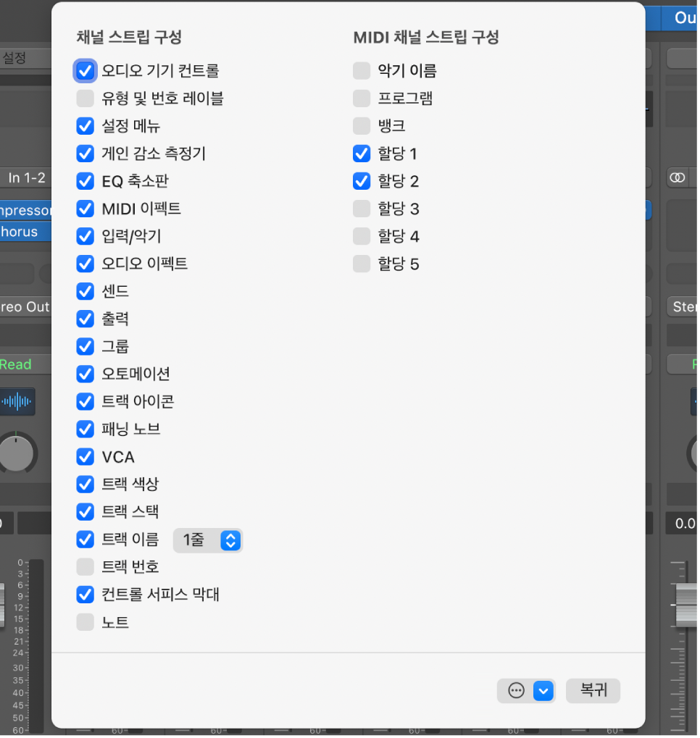The height and width of the screenshot is (738, 700).
Task: Click the 복귀 restore button
Action: tap(593, 690)
